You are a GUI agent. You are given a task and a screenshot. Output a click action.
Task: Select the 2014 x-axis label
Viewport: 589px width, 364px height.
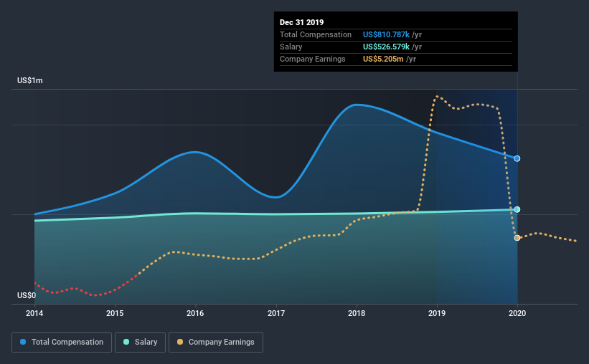pos(34,313)
